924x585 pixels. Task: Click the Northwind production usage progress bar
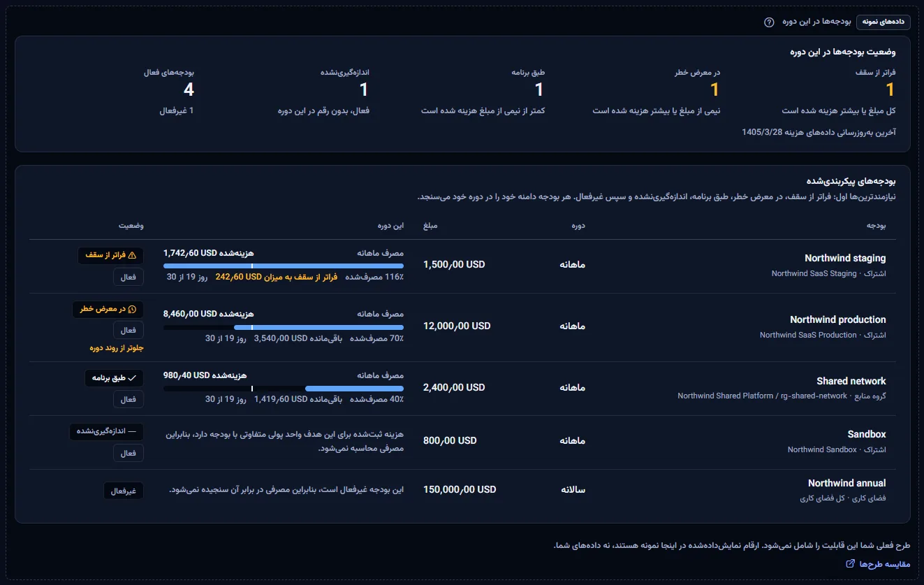click(x=284, y=327)
